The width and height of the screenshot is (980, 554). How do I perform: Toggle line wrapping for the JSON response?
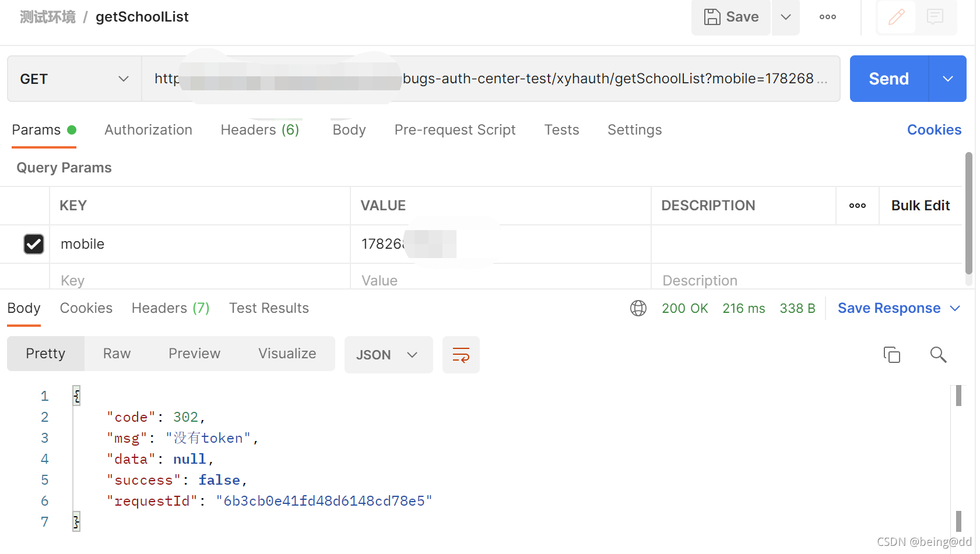[x=461, y=355]
